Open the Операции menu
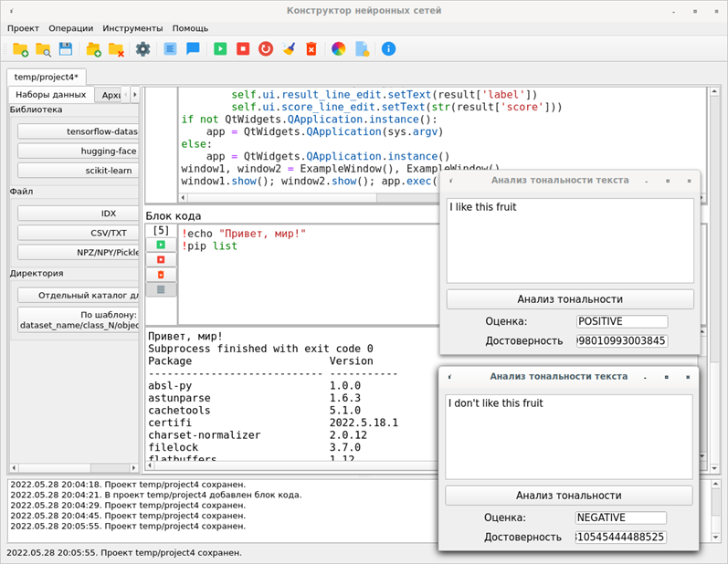The image size is (728, 564). coord(71,28)
